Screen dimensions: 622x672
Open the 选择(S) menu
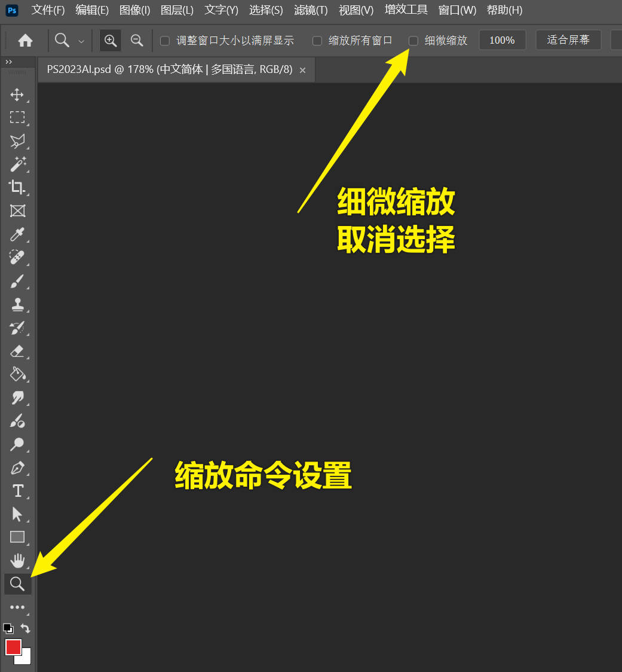tap(266, 10)
